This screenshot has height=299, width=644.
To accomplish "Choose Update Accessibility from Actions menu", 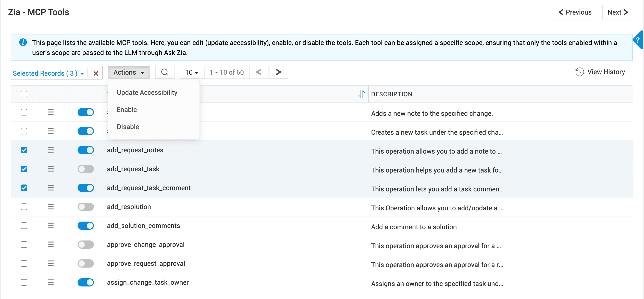I will tap(147, 93).
